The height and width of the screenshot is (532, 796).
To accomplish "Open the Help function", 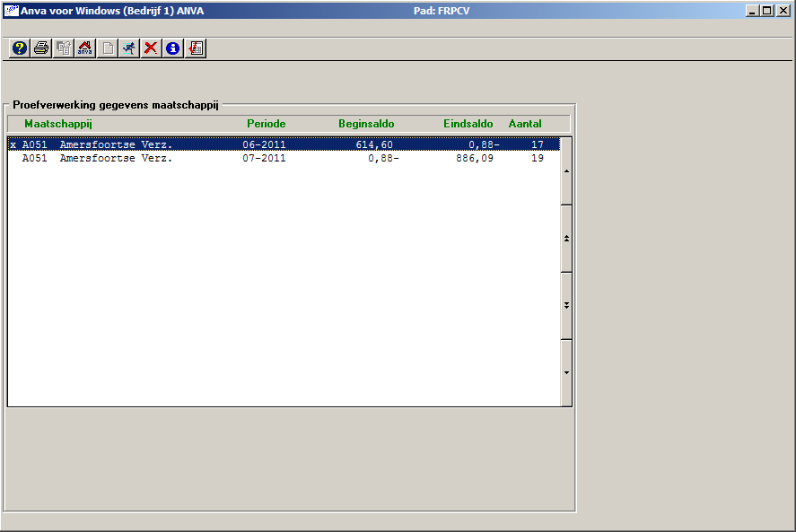I will (x=19, y=48).
